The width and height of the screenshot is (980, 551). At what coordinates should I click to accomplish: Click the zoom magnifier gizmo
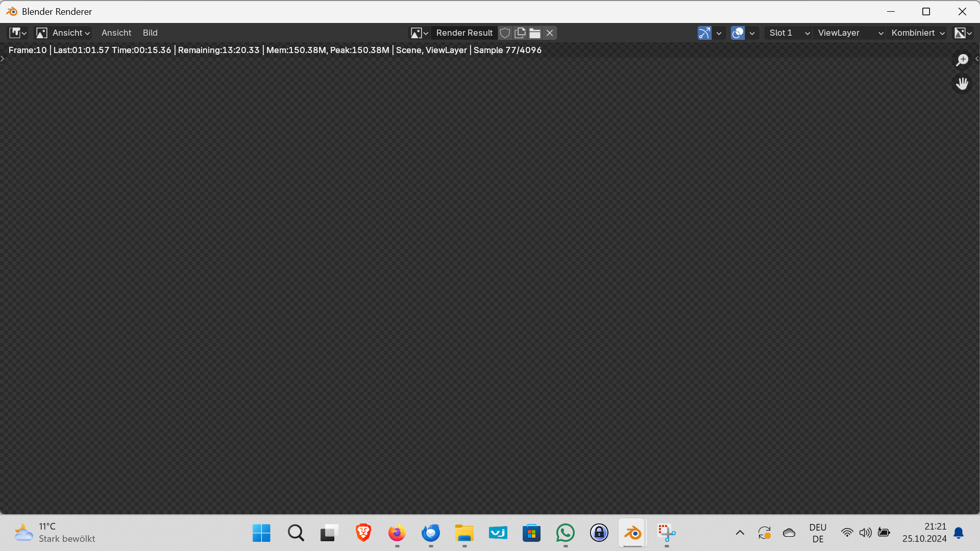coord(962,60)
